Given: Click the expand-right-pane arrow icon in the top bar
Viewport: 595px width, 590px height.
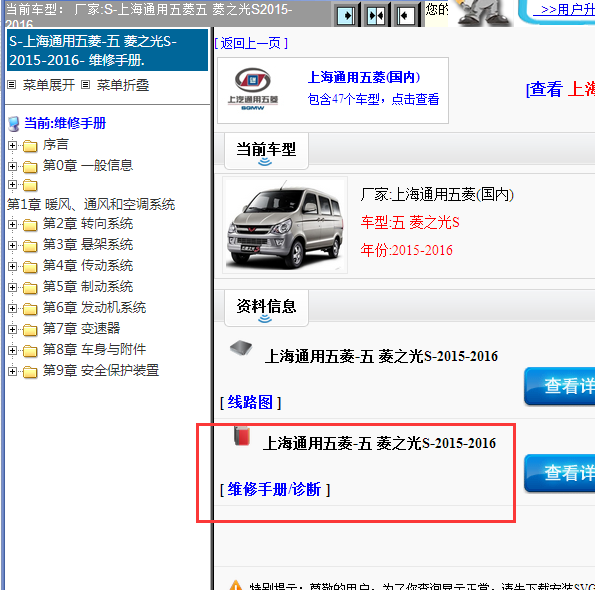Looking at the screenshot, I should tap(346, 16).
